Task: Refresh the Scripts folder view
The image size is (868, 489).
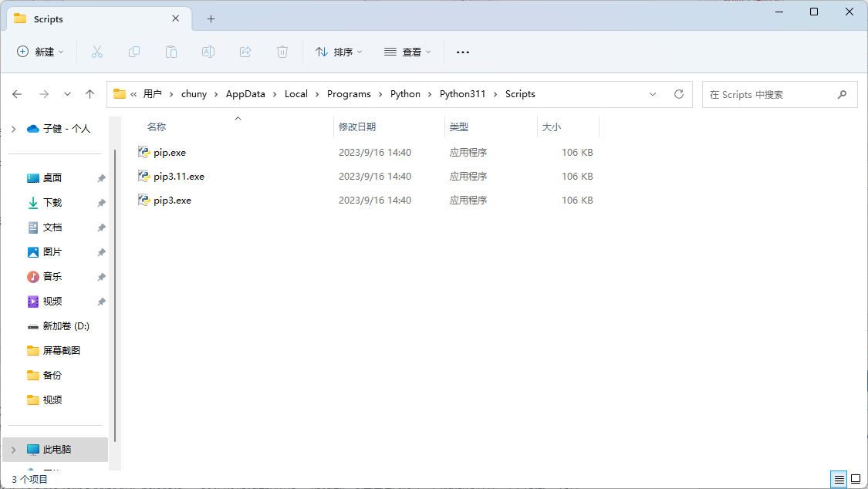Action: coord(679,94)
